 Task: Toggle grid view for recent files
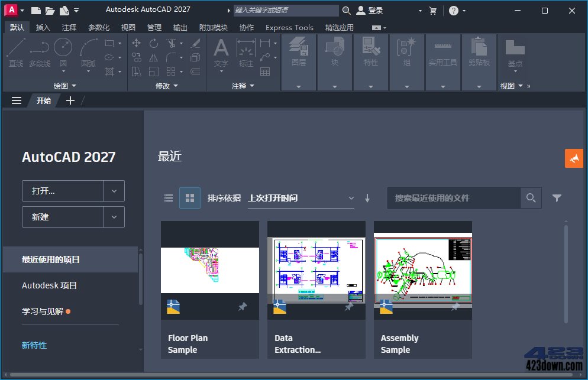coord(190,198)
